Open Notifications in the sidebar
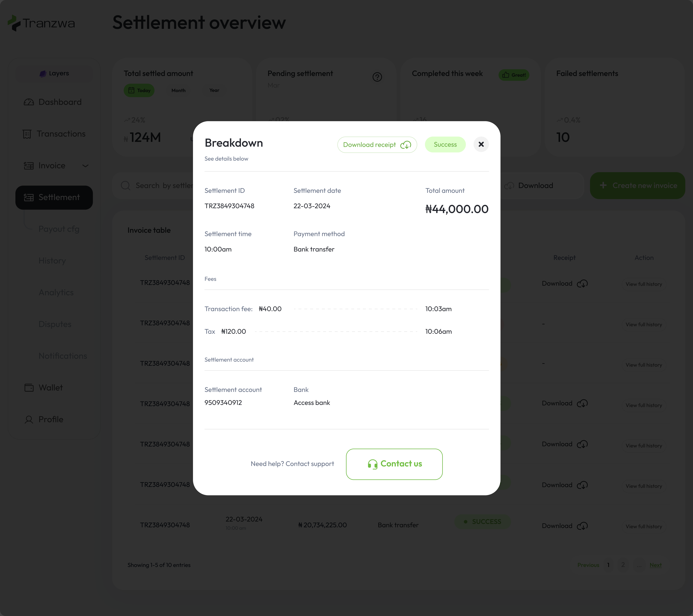This screenshot has width=693, height=616. tap(63, 356)
